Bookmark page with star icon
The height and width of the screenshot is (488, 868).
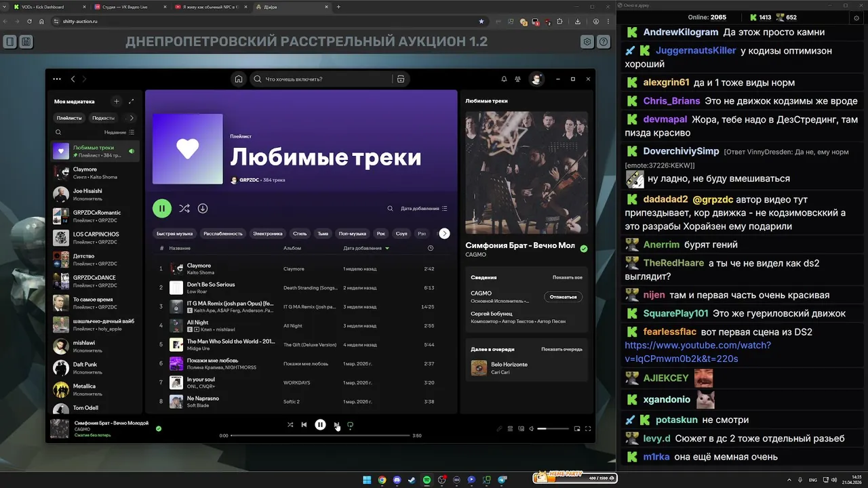click(x=481, y=21)
